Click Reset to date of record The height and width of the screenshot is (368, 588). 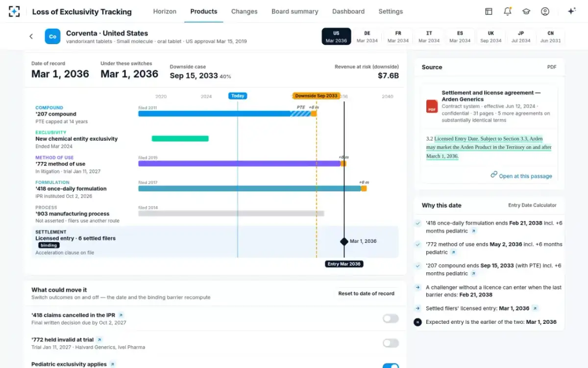367,293
